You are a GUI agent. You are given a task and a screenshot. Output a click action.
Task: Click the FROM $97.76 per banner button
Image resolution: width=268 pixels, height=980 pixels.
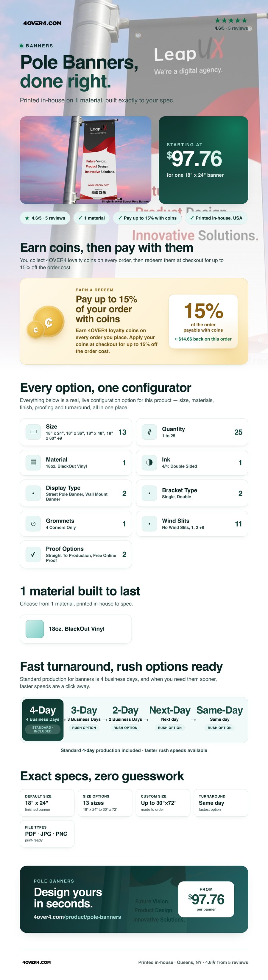click(206, 899)
